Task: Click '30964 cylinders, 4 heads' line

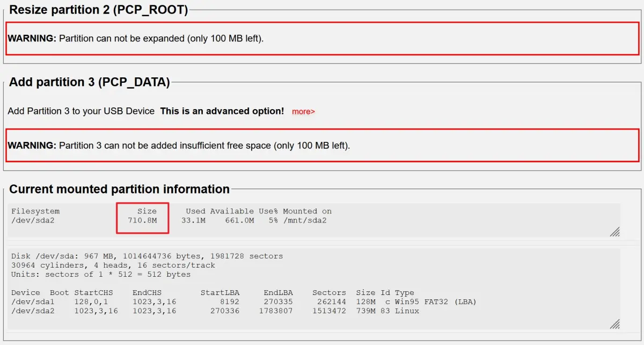Action: (113, 265)
